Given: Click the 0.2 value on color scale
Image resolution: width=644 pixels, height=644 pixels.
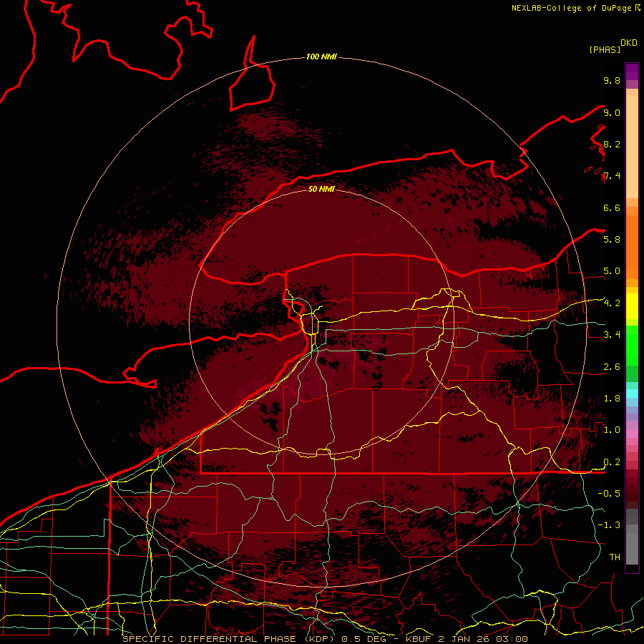Looking at the screenshot, I should click(x=612, y=462).
